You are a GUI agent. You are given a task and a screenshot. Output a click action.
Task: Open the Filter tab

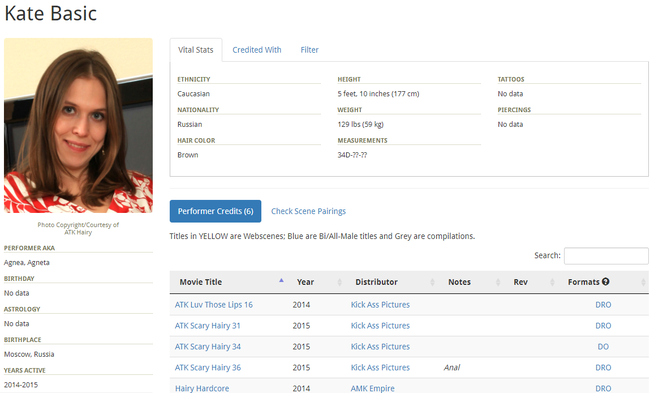click(309, 50)
